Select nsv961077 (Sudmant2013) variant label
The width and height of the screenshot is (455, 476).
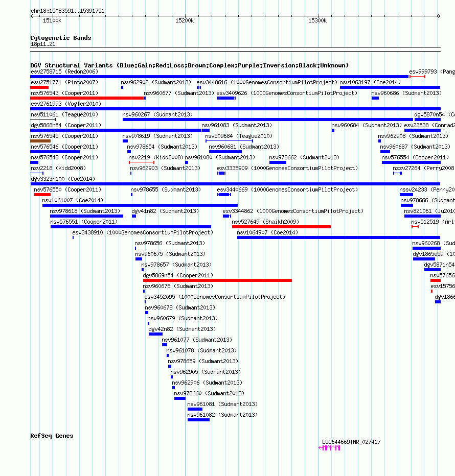tap(197, 340)
